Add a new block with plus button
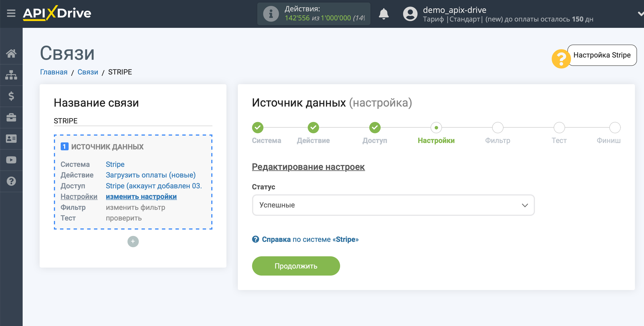The height and width of the screenshot is (326, 644). pos(133,241)
